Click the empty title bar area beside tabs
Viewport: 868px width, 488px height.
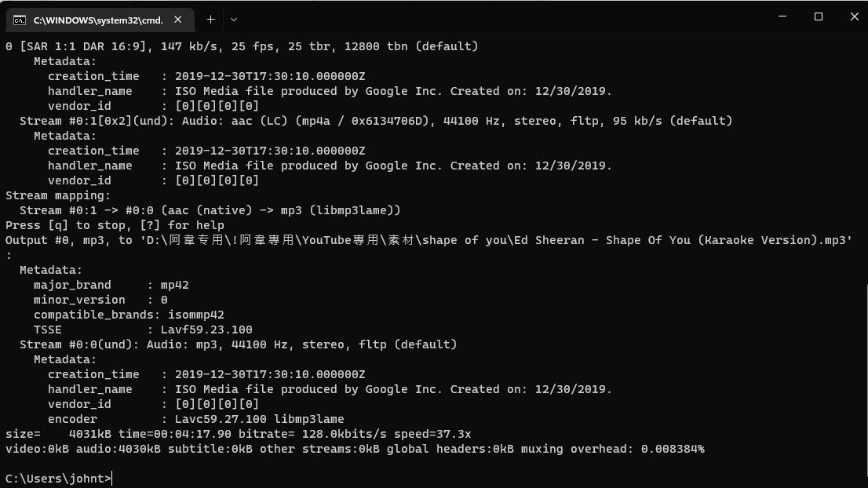tap(498, 18)
